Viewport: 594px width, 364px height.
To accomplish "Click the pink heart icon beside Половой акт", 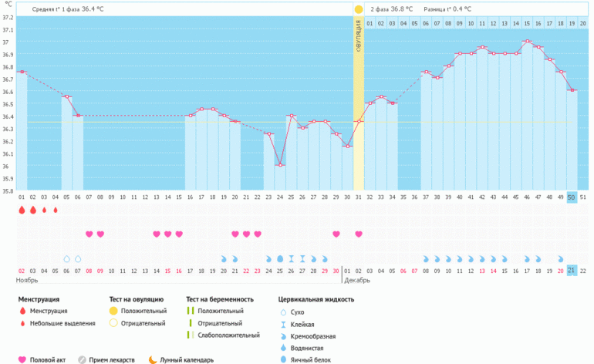I will [22, 359].
